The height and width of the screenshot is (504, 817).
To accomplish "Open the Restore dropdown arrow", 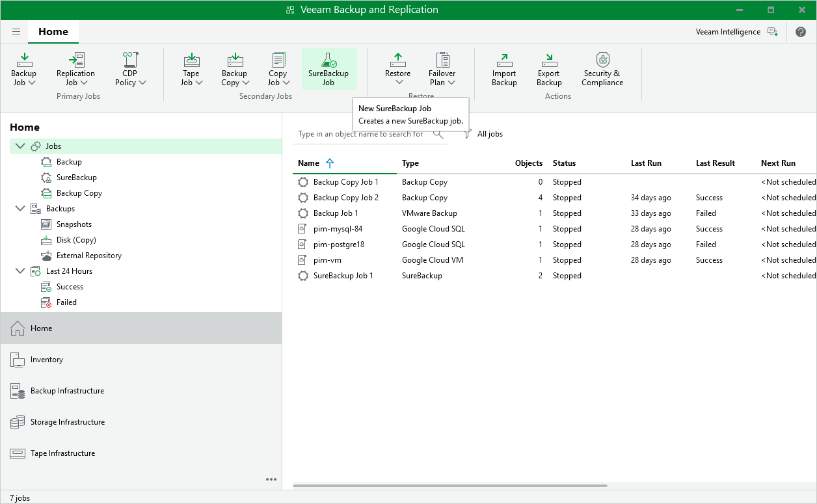I will [x=399, y=83].
